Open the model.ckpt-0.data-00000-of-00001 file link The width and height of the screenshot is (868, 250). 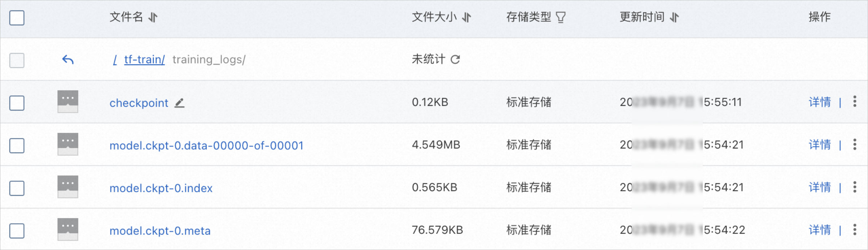tap(206, 145)
